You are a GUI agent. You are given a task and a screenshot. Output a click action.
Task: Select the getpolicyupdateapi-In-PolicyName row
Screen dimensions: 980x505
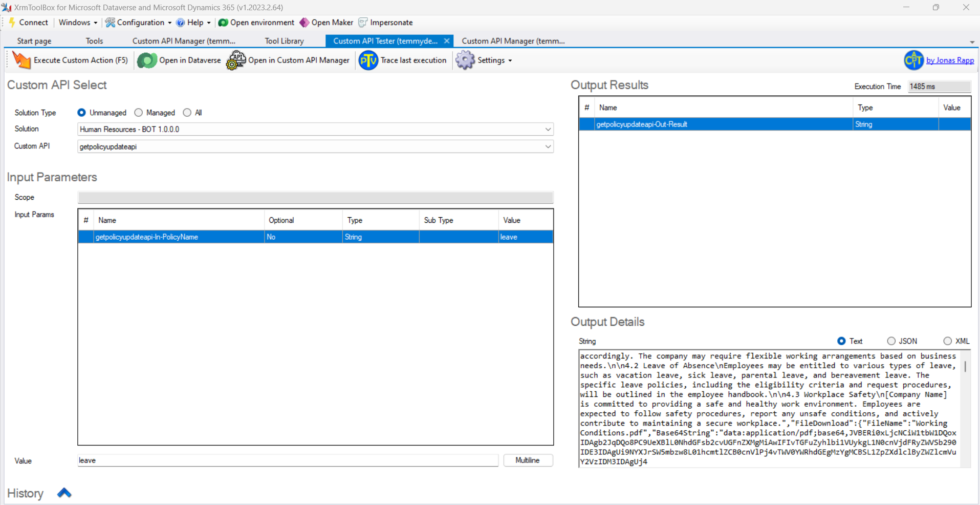click(315, 237)
